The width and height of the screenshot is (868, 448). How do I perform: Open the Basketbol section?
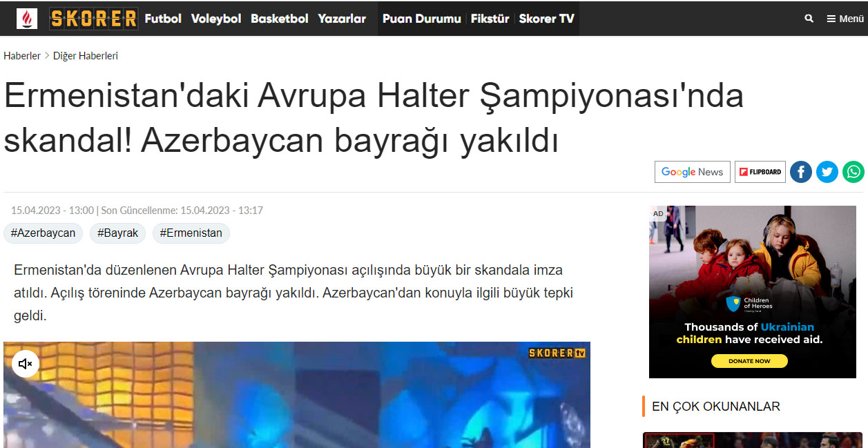click(x=279, y=19)
